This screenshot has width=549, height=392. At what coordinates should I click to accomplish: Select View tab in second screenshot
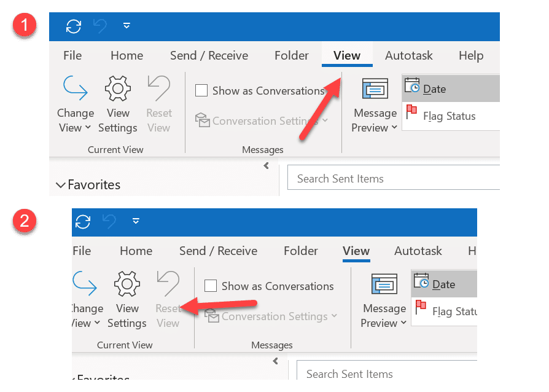[356, 251]
